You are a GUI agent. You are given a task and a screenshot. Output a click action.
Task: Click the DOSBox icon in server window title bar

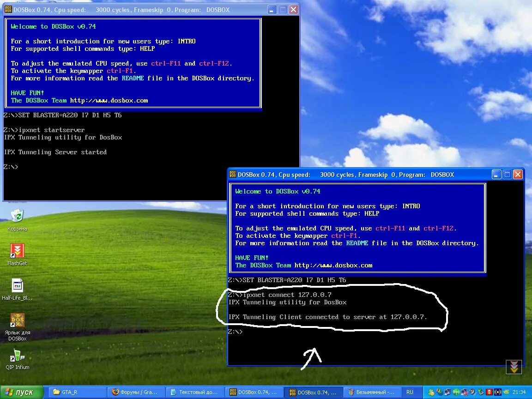(8, 10)
